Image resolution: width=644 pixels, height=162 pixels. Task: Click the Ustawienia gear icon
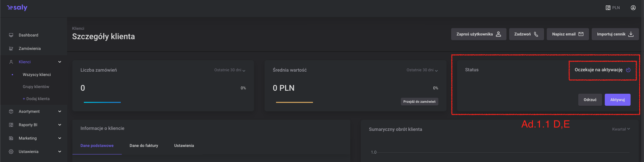11,152
